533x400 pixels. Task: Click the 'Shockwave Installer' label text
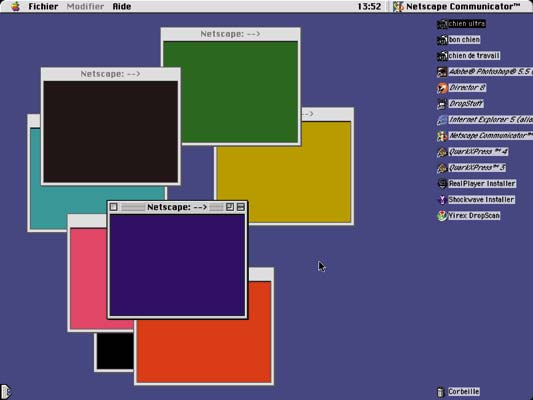481,200
